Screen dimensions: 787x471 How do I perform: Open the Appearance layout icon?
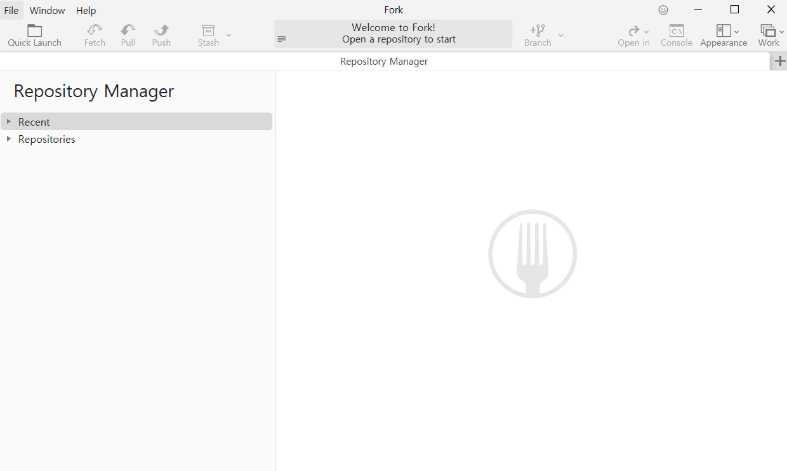(723, 31)
